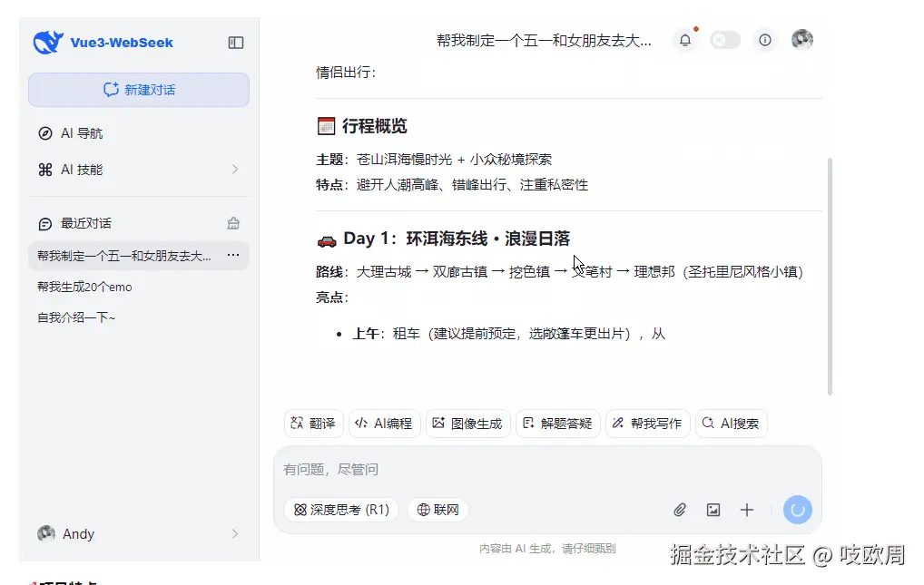Toggle the theme switch in top bar

724,39
